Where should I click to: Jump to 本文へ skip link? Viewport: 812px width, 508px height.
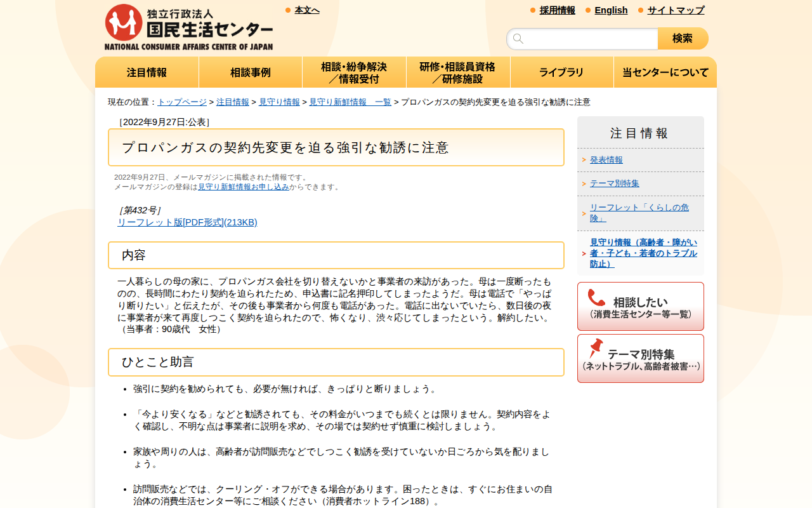[307, 10]
